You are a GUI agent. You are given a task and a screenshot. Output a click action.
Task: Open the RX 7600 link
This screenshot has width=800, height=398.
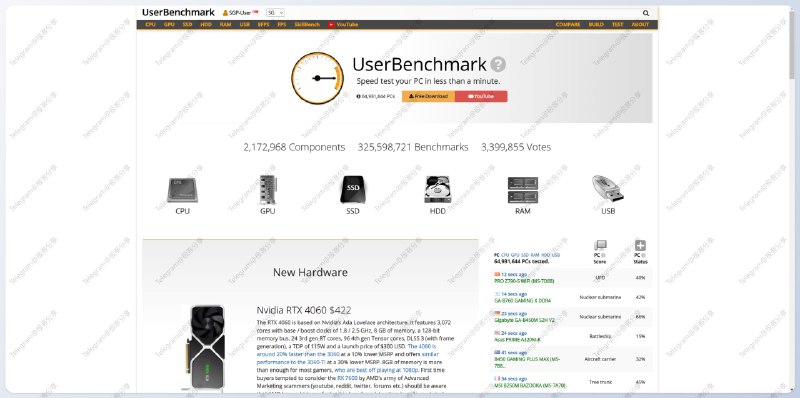point(348,378)
